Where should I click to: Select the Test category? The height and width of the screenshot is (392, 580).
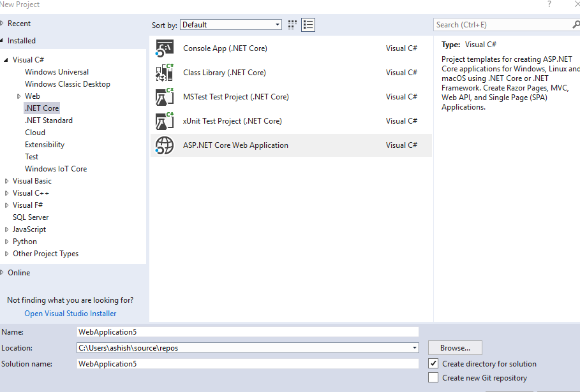[31, 157]
